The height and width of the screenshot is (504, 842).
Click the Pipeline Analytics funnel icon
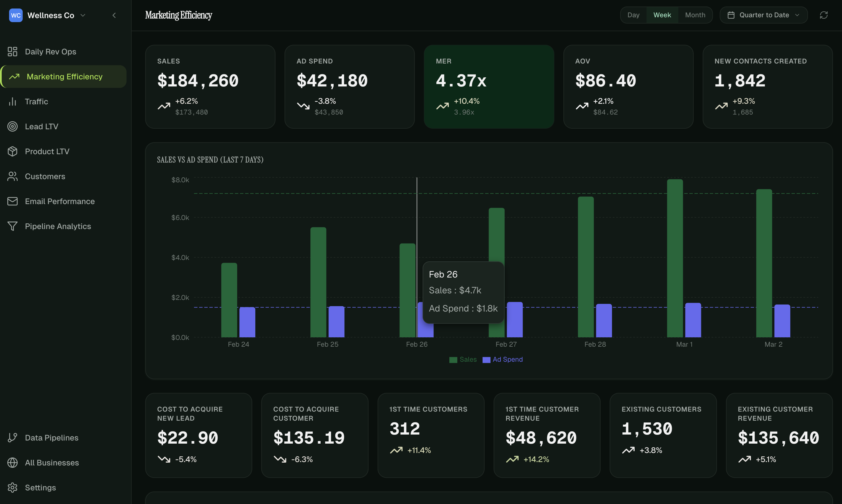(12, 226)
